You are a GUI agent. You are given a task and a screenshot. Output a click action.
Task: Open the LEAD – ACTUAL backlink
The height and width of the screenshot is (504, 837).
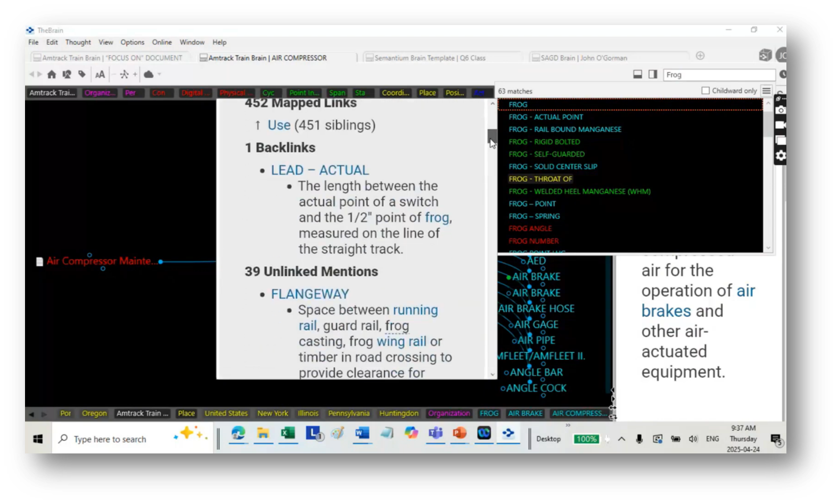pos(320,170)
